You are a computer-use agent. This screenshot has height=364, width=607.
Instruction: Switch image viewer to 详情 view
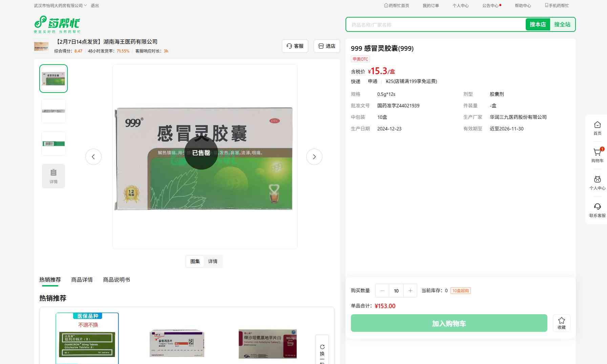coord(212,261)
